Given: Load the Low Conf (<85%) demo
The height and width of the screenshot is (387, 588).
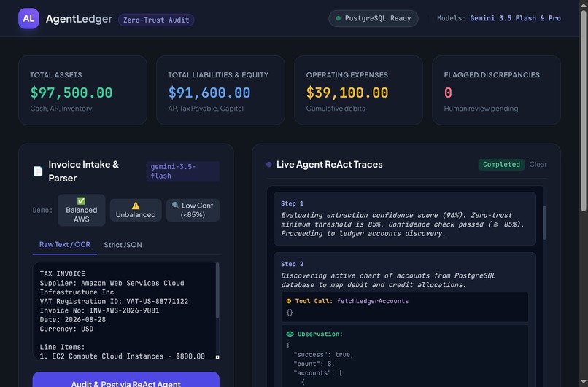Looking at the screenshot, I should pyautogui.click(x=193, y=210).
